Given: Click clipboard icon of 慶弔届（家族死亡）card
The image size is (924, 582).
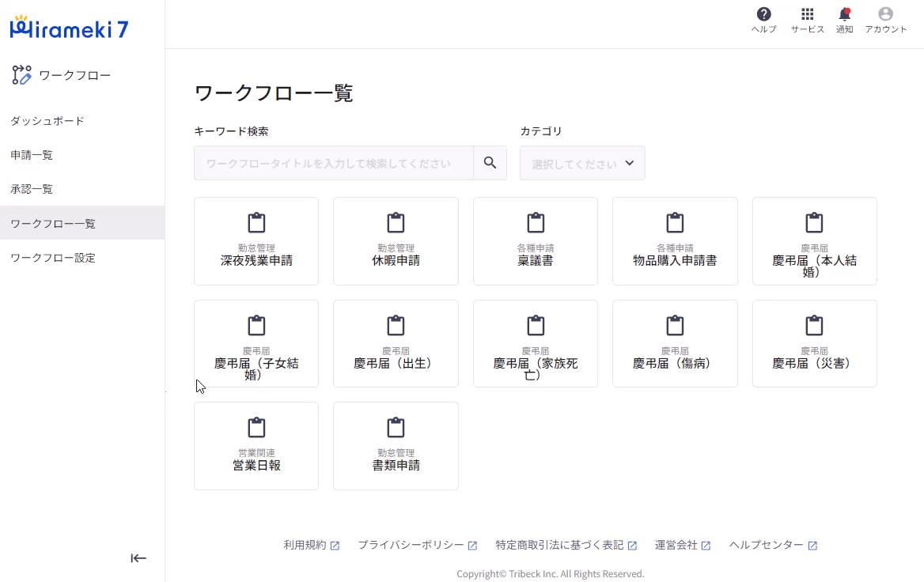Looking at the screenshot, I should pyautogui.click(x=536, y=325).
